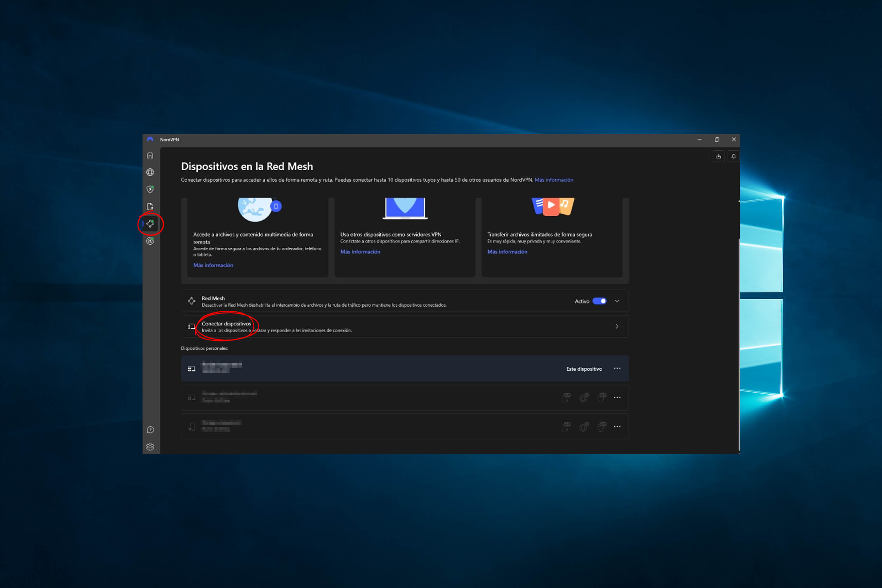Open three-dots menu in phone device row
882x588 pixels.
coord(617,426)
